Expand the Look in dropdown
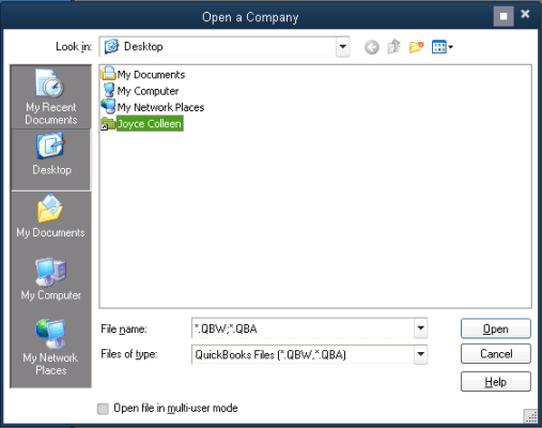This screenshot has width=542, height=428. [343, 46]
